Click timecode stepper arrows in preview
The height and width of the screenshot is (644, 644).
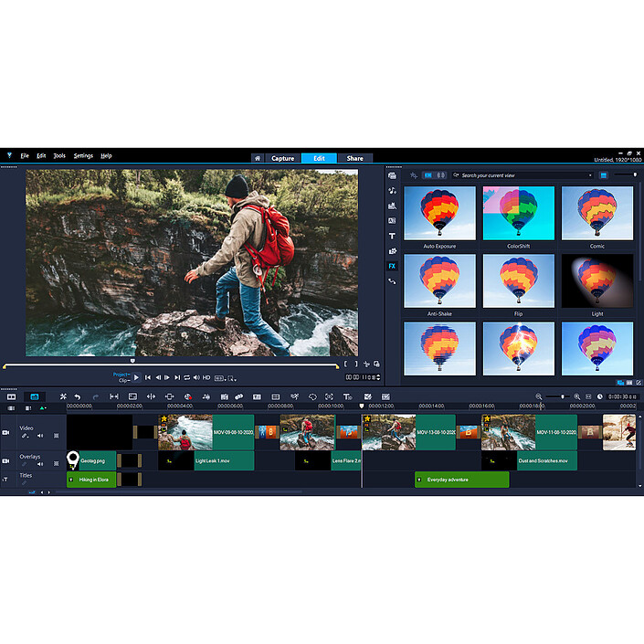pyautogui.click(x=378, y=377)
